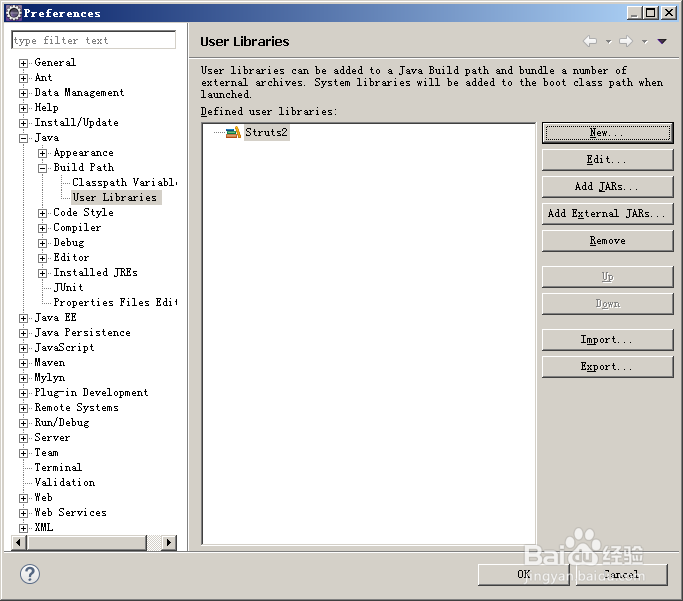The height and width of the screenshot is (601, 683).
Task: Expand the General tree node
Action: click(24, 64)
